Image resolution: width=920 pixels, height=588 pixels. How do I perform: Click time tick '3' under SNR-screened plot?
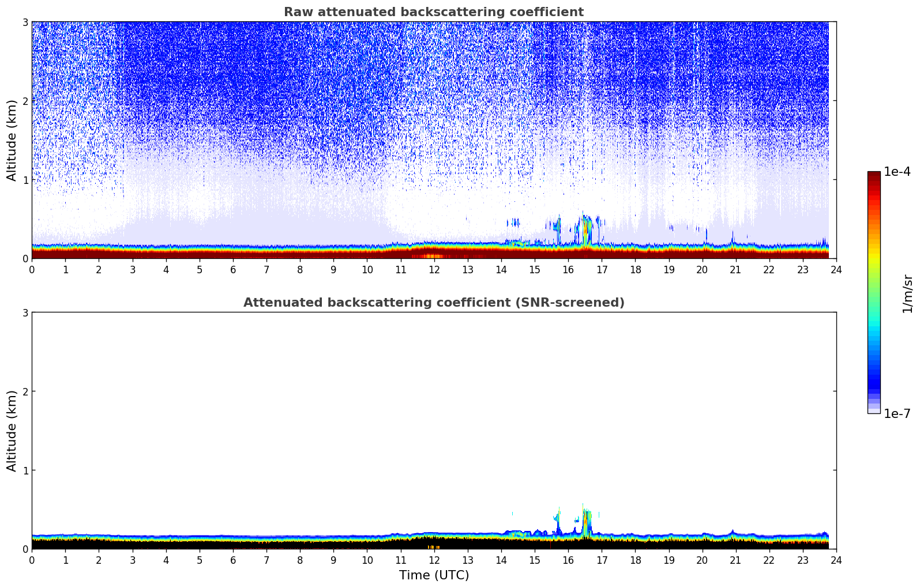tap(133, 560)
